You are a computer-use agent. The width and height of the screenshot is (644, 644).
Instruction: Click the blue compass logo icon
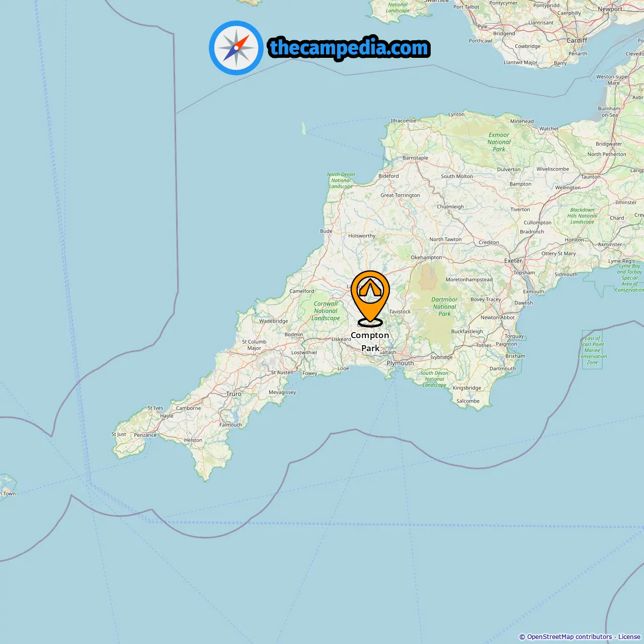click(x=236, y=48)
